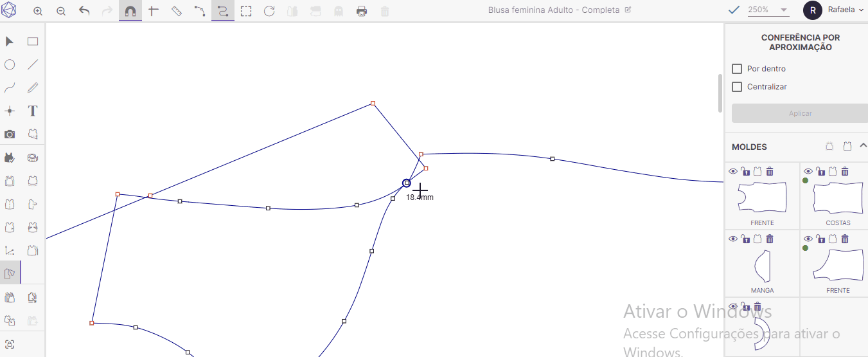Screen dimensions: 868x357
Task: Click the disabled Aplicar button
Action: coord(800,113)
